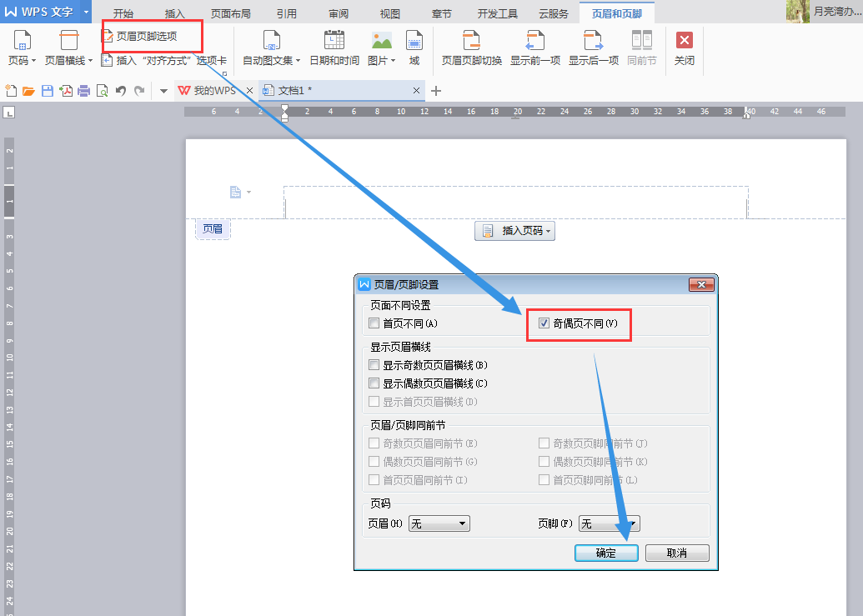Viewport: 863px width, 616px height.
Task: Switch to the 开始 ribbon tab
Action: 123,13
